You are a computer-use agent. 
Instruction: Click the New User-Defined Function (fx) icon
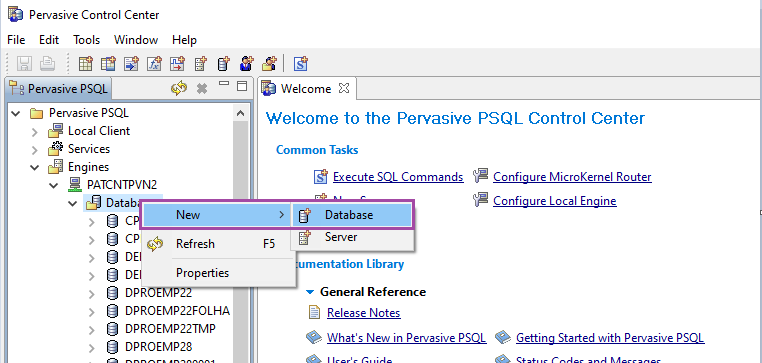click(x=154, y=63)
